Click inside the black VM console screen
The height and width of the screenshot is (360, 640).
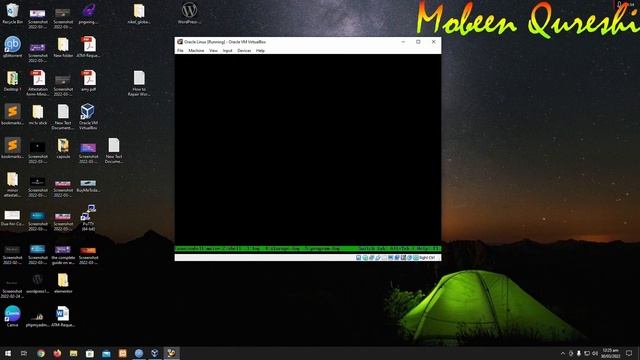click(x=308, y=149)
